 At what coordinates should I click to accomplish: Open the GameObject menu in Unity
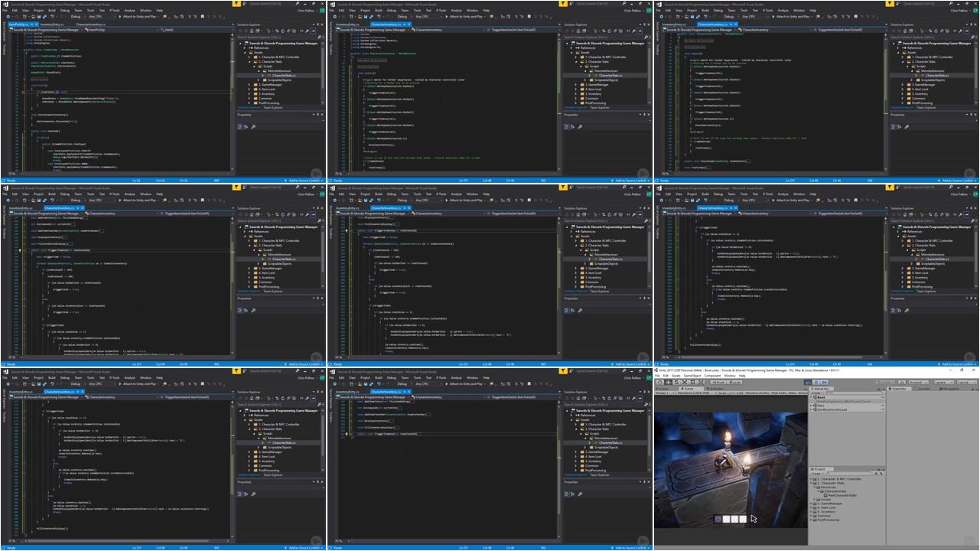(692, 376)
